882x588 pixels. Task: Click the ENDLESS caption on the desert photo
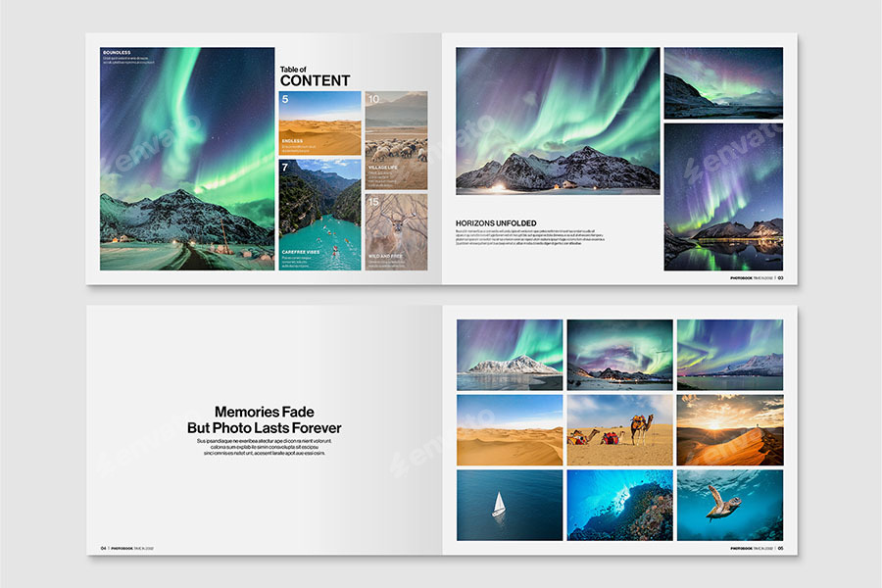[294, 140]
